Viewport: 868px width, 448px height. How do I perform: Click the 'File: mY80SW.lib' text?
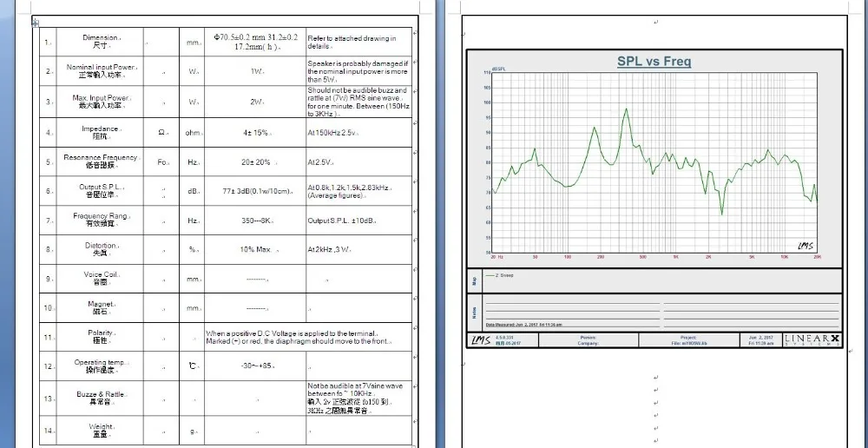(x=688, y=343)
